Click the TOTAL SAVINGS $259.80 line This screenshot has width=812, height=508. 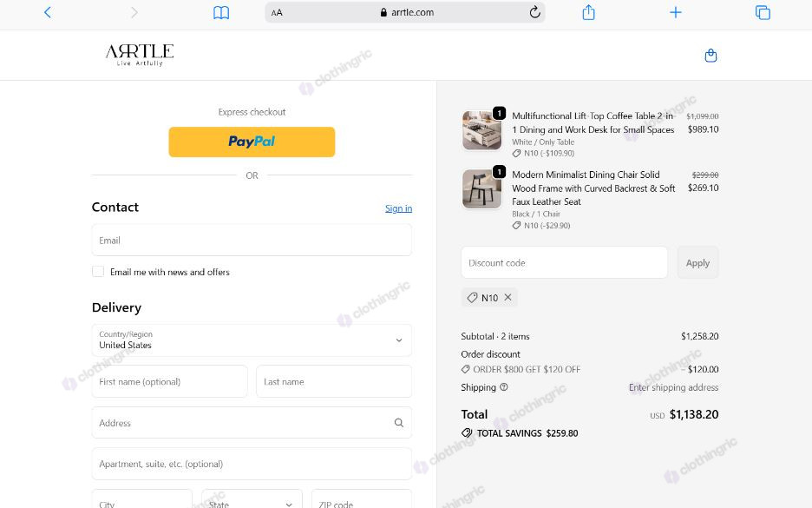pyautogui.click(x=520, y=432)
